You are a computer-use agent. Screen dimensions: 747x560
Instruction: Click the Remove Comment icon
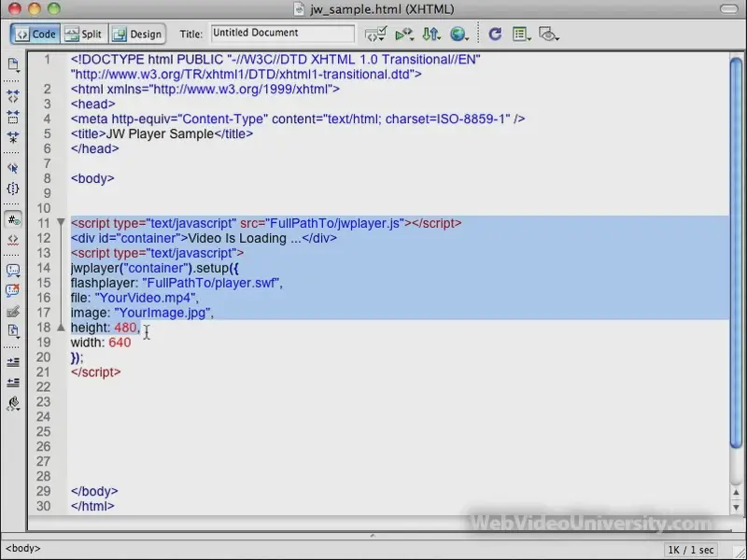pos(13,290)
